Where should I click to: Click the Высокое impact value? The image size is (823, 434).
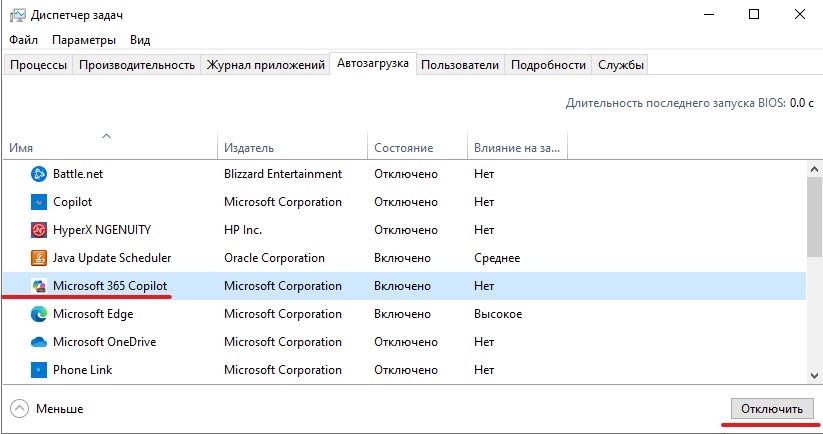click(x=498, y=314)
